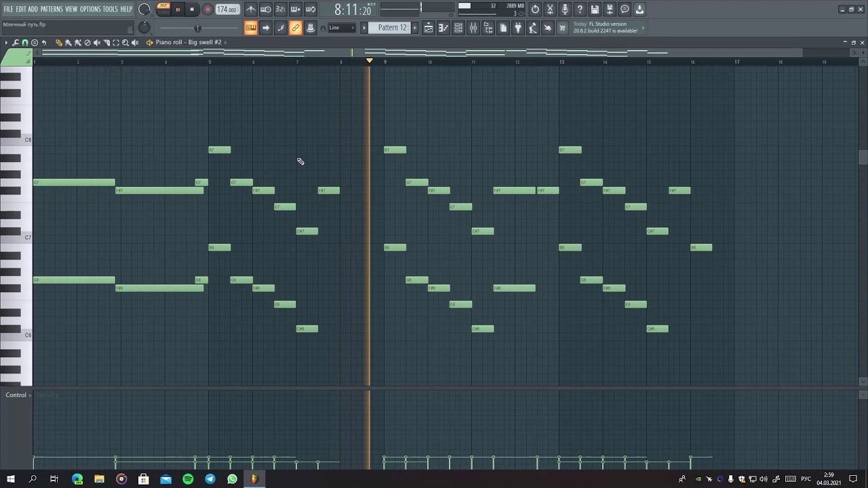Toggle the metronome
This screenshot has width=868, height=488.
click(x=251, y=9)
